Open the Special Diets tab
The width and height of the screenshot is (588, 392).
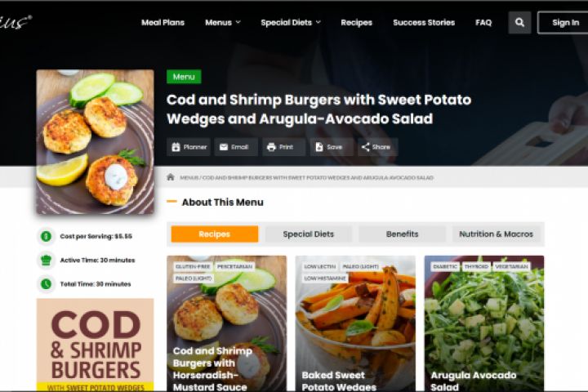click(x=308, y=234)
